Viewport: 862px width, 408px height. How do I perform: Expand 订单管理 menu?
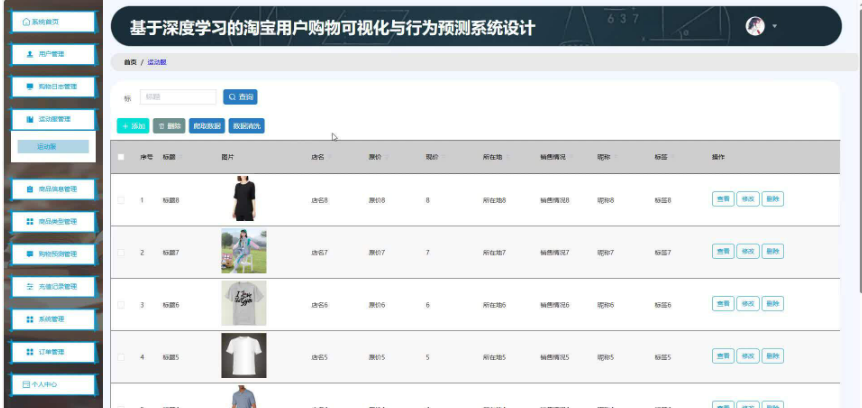[x=53, y=352]
